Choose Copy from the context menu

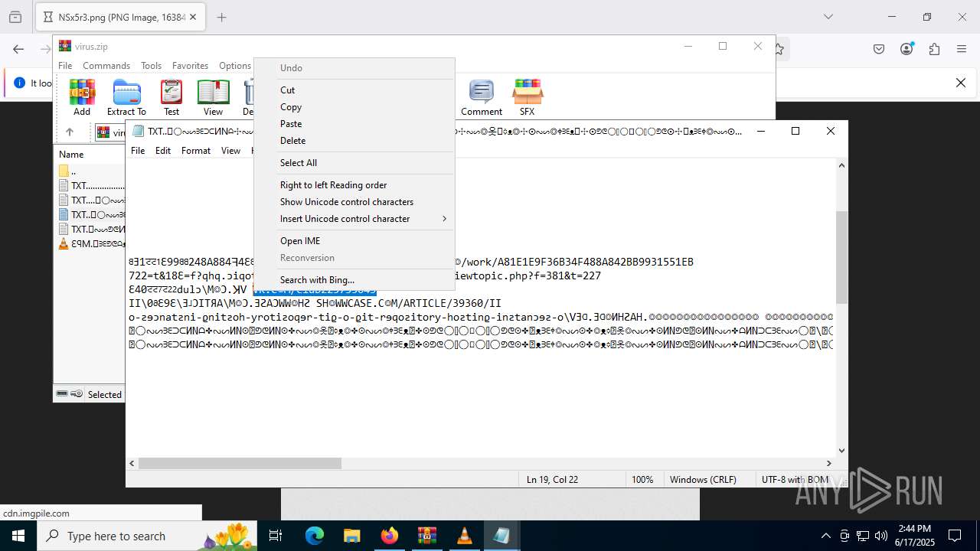coord(354,107)
